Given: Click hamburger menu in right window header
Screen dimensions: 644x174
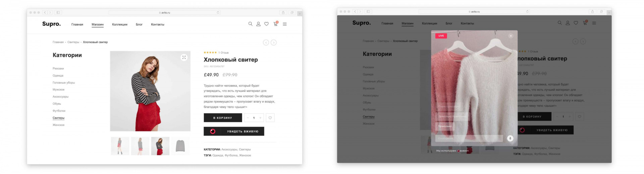Looking at the screenshot, I should click(x=594, y=23).
